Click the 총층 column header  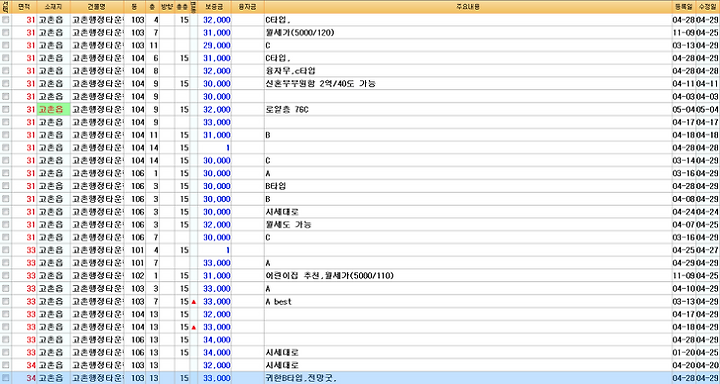pos(182,7)
